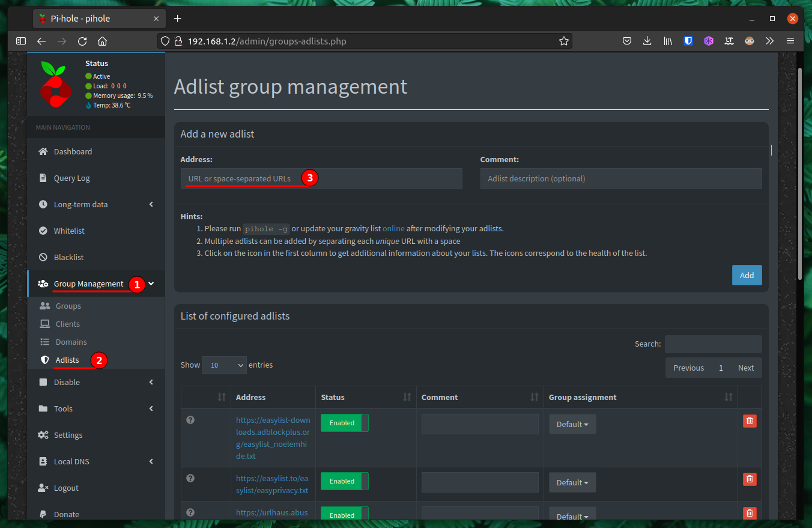
Task: Open the urlhaus adlist link
Action: point(271,512)
